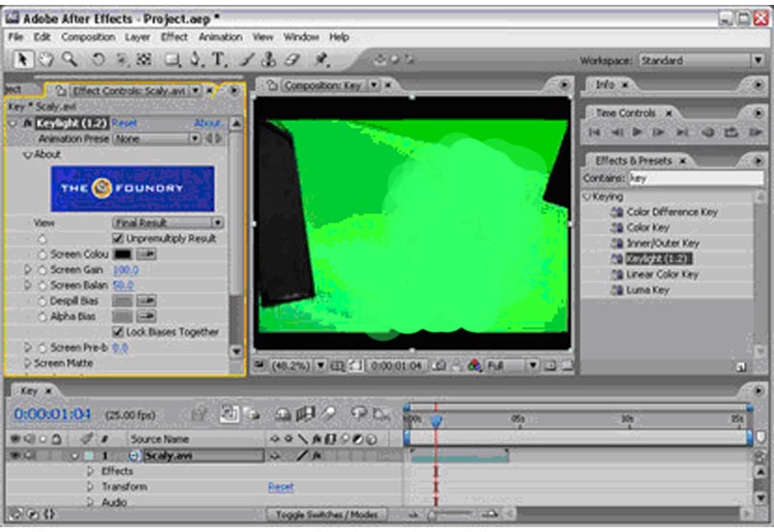
Task: Toggle loop option in Time Controls
Action: (x=731, y=133)
